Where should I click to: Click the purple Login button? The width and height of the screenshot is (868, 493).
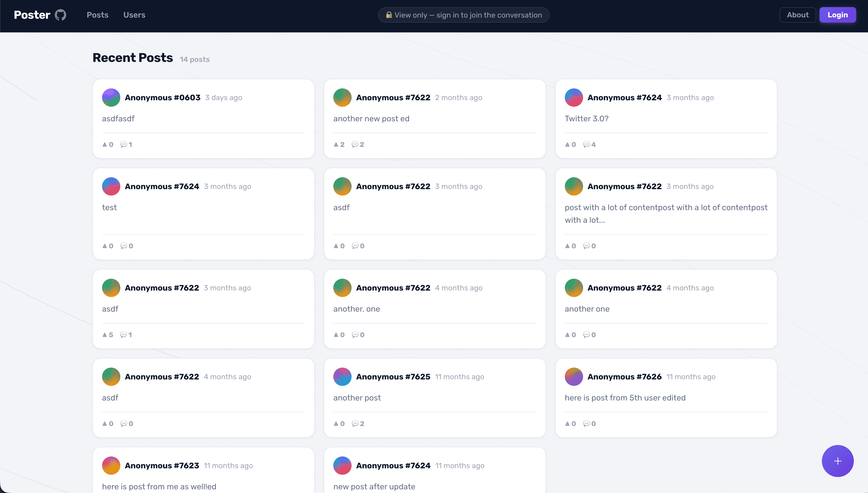(838, 15)
